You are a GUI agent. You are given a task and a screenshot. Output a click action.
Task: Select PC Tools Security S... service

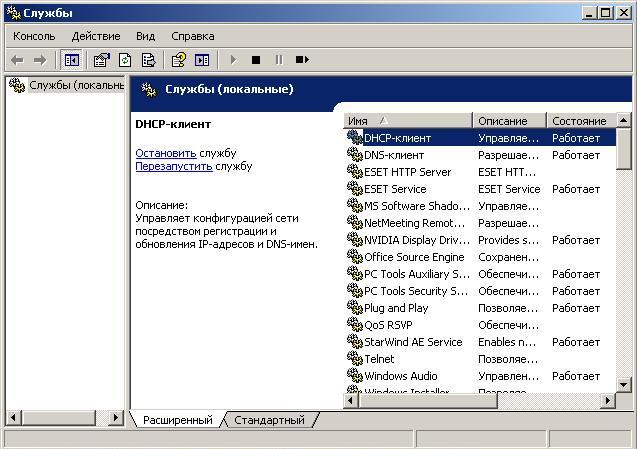pos(416,291)
